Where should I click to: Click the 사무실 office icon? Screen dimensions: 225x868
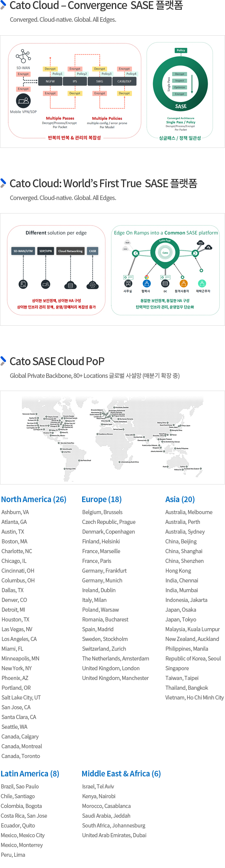[x=128, y=283]
